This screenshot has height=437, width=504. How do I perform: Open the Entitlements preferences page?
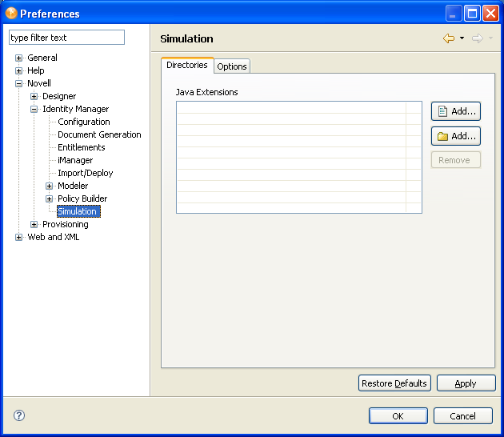tap(82, 147)
